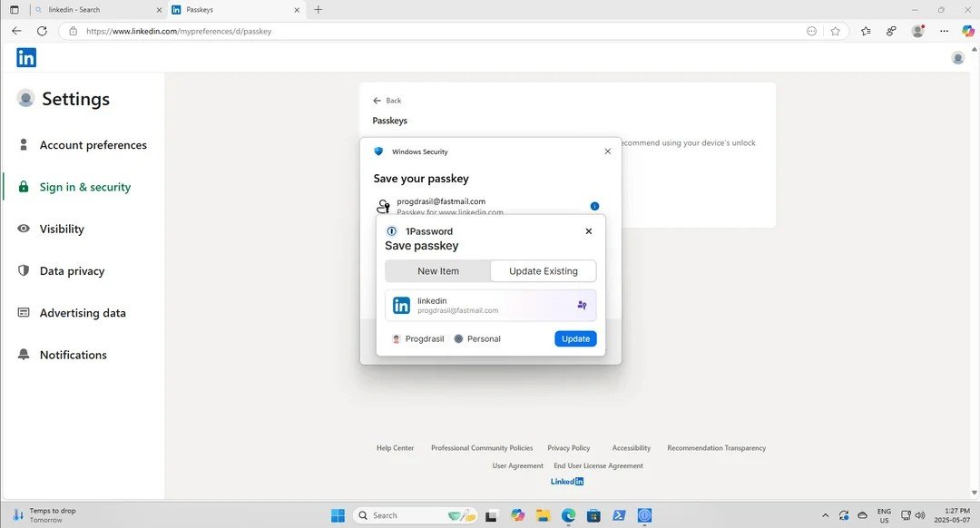This screenshot has width=980, height=528.
Task: Go back using the browser back arrow
Action: tap(17, 31)
